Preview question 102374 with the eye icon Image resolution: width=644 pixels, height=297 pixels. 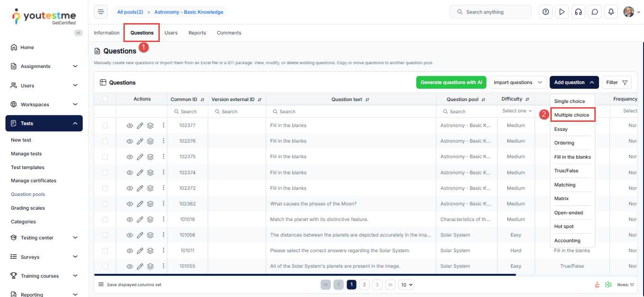coord(130,173)
